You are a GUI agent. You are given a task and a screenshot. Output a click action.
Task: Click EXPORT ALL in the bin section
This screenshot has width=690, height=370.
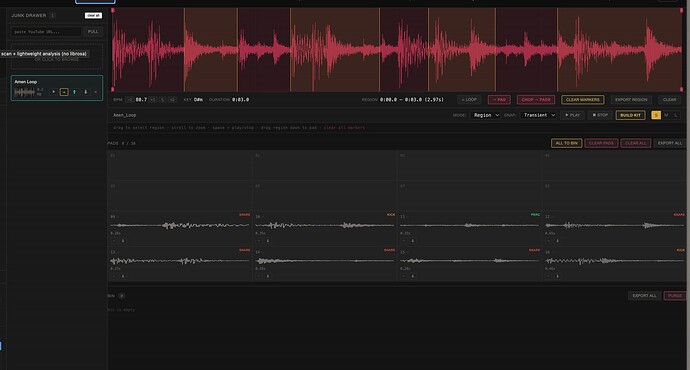click(x=644, y=296)
